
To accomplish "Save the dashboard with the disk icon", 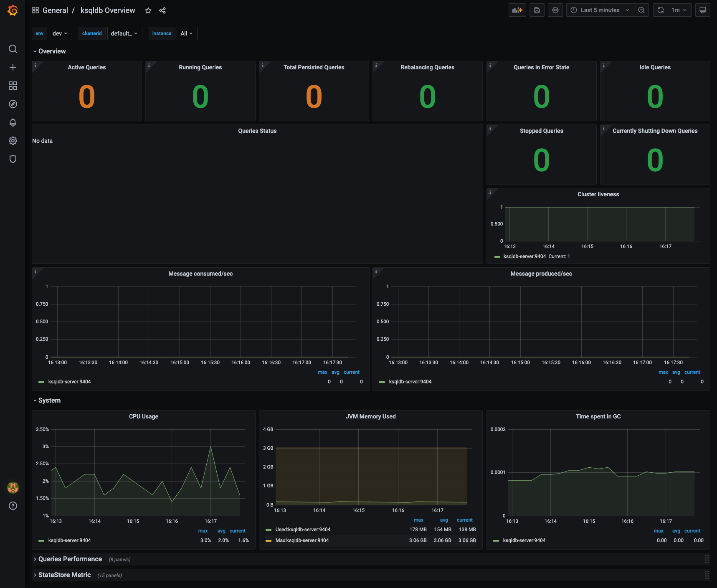I will pyautogui.click(x=537, y=10).
